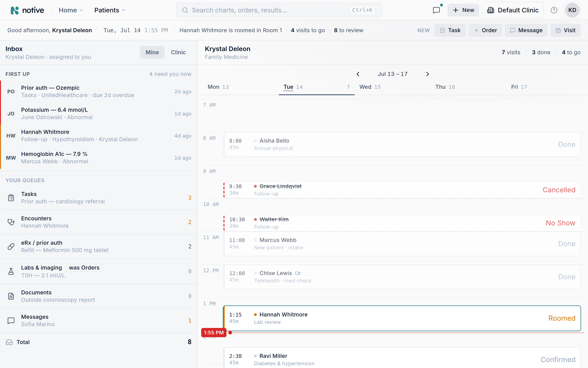Select the Wed 15 day tab

tap(392, 87)
